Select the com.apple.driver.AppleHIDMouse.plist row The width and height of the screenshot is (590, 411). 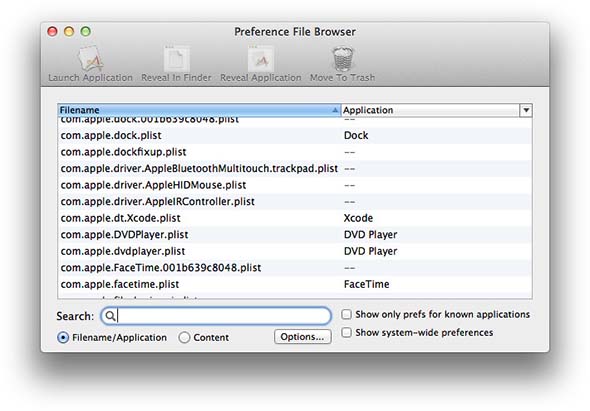(295, 185)
